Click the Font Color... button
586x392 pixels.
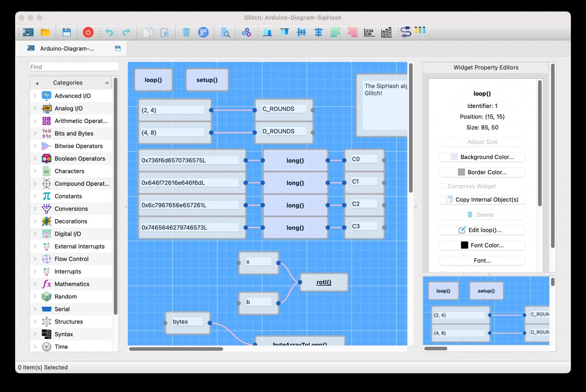(482, 245)
